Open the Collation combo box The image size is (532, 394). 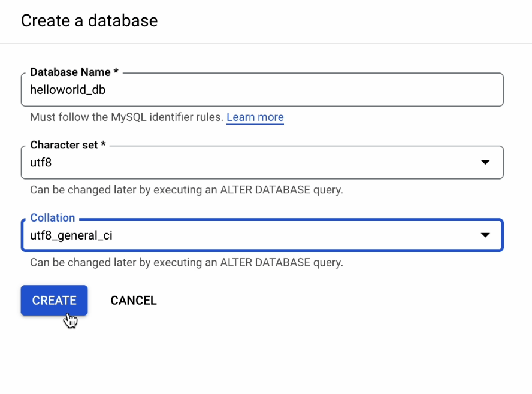click(x=262, y=235)
